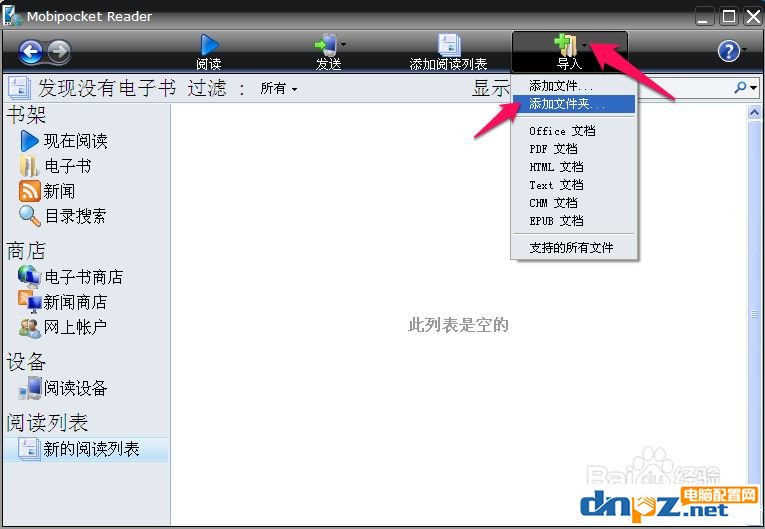Click the 现在阅读 play icon in sidebar

point(29,141)
